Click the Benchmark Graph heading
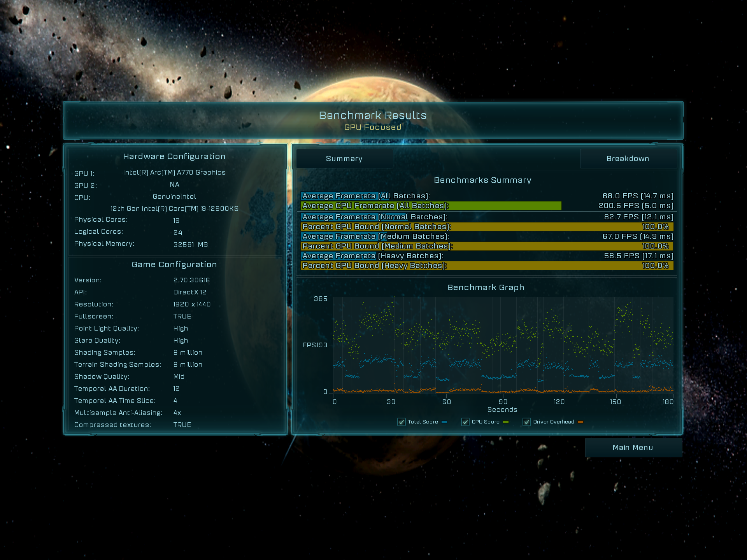This screenshot has width=747, height=560. point(486,287)
